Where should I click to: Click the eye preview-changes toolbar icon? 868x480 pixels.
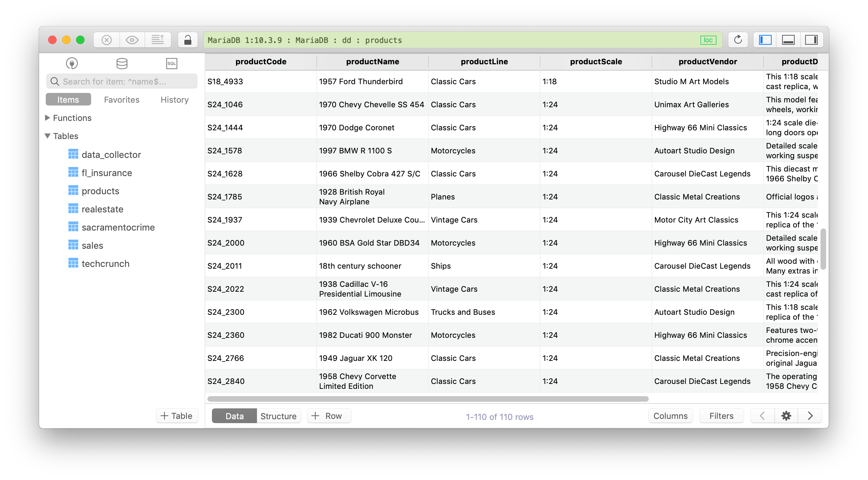point(132,39)
